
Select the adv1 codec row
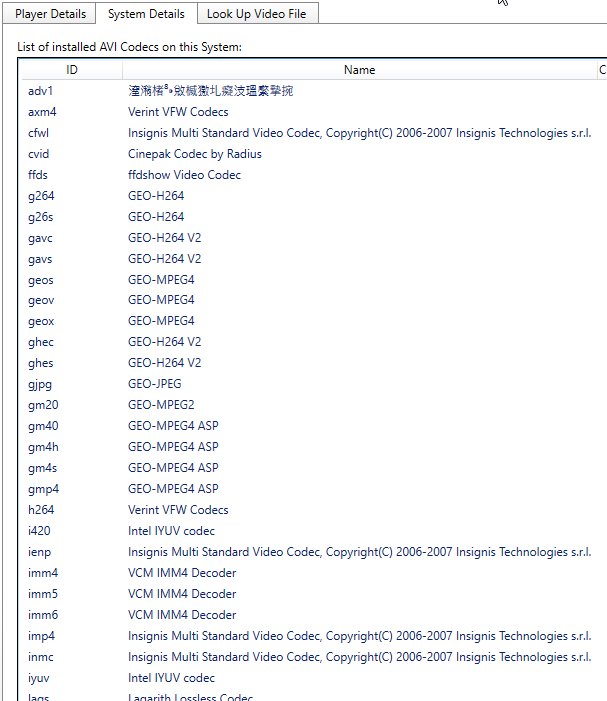pos(314,91)
